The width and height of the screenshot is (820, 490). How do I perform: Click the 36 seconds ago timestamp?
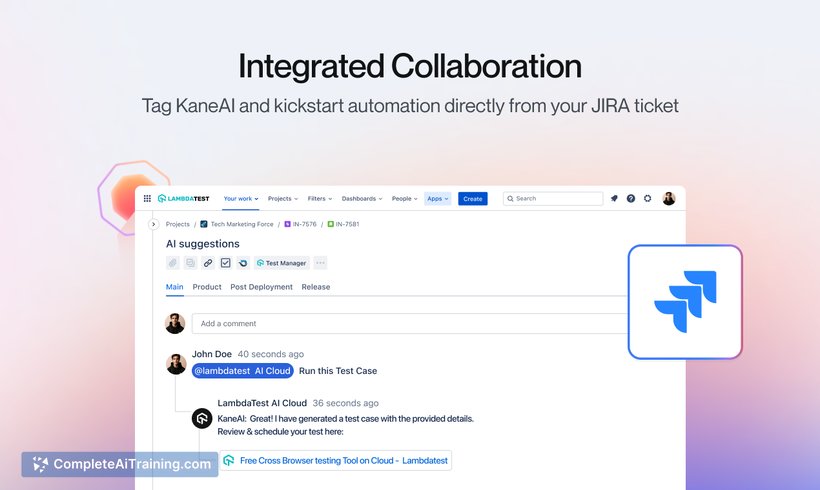346,403
